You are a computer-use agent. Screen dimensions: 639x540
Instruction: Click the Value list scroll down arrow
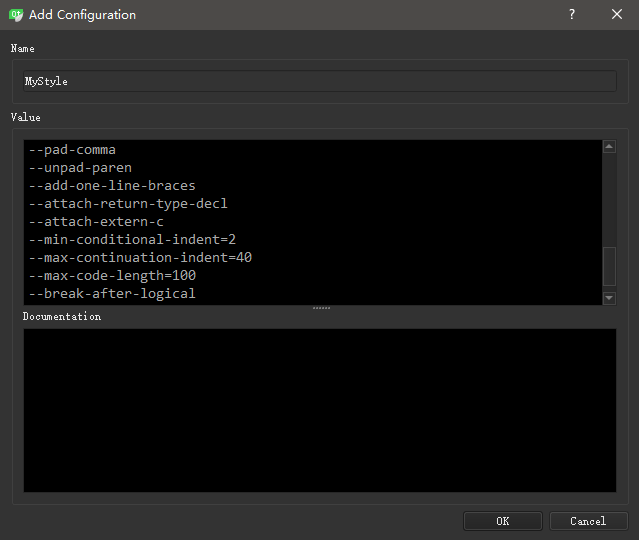pos(609,298)
